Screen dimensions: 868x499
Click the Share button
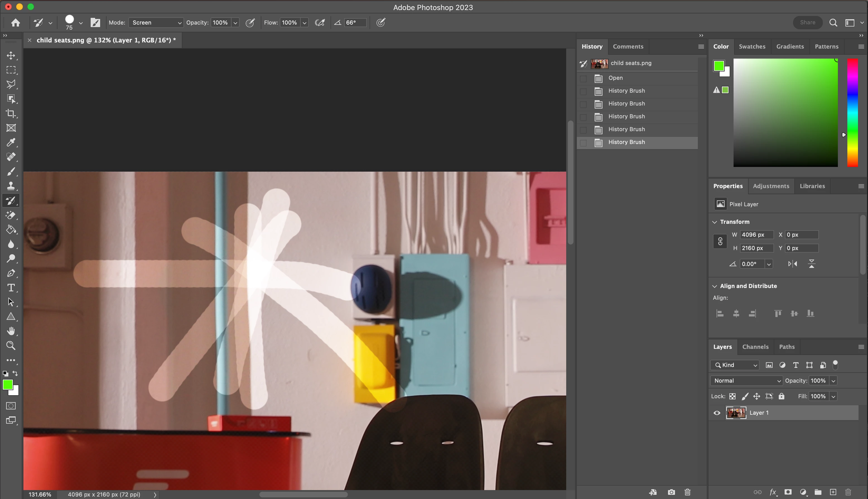click(x=807, y=23)
